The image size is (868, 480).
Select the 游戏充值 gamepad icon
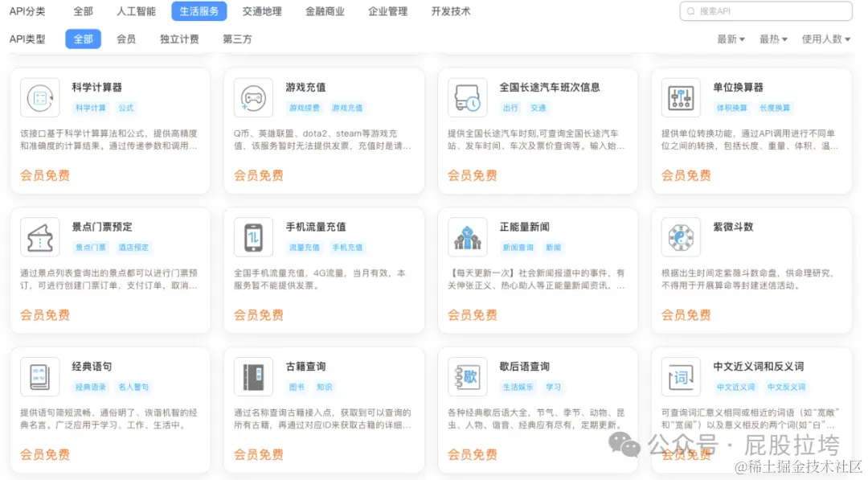pos(253,97)
